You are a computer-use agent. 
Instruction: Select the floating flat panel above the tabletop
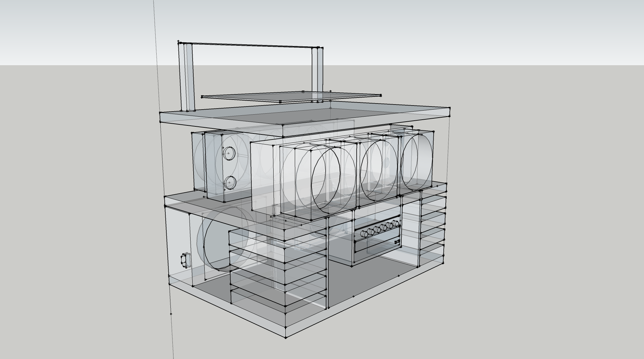tap(291, 96)
